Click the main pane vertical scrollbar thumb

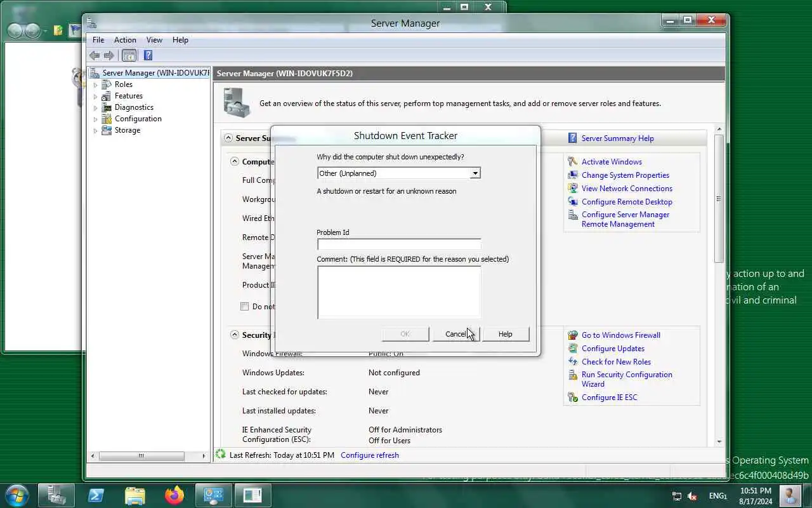719,198
